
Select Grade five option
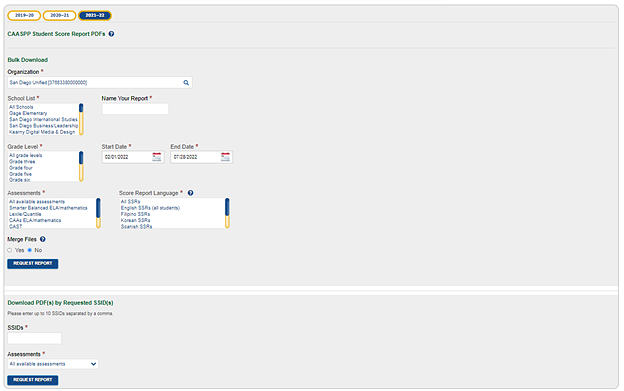point(21,174)
